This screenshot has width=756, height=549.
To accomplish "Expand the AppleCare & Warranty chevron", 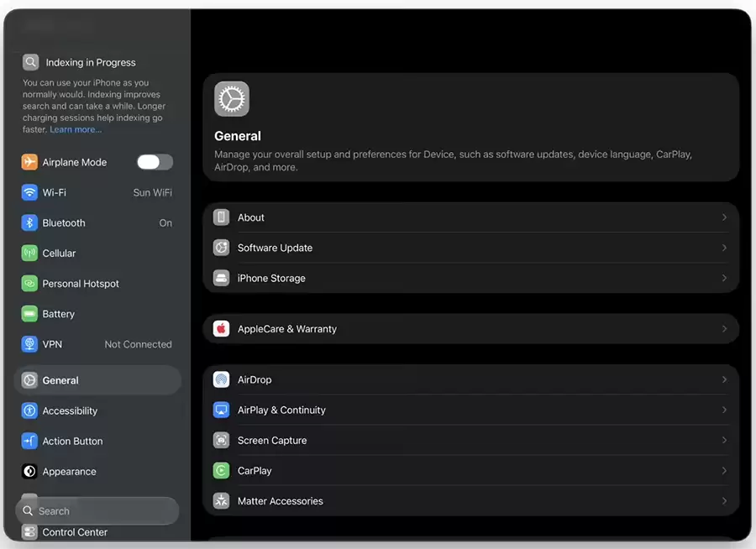I will [x=724, y=329].
